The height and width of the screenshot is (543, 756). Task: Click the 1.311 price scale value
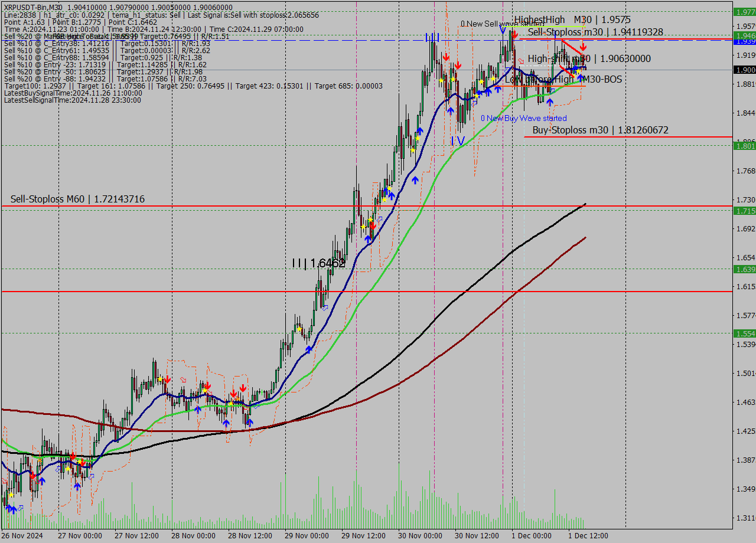(x=745, y=518)
